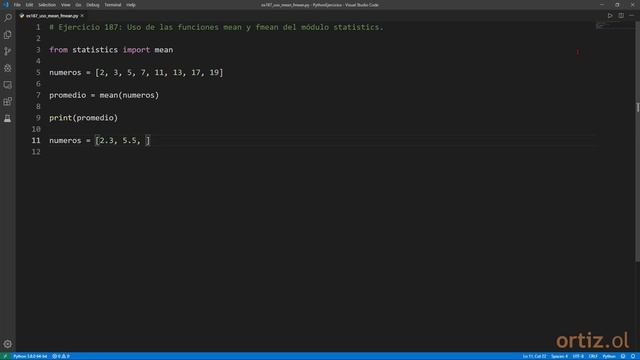Click 'numeros' variable on line 5
640x360 pixels.
pyautogui.click(x=65, y=73)
